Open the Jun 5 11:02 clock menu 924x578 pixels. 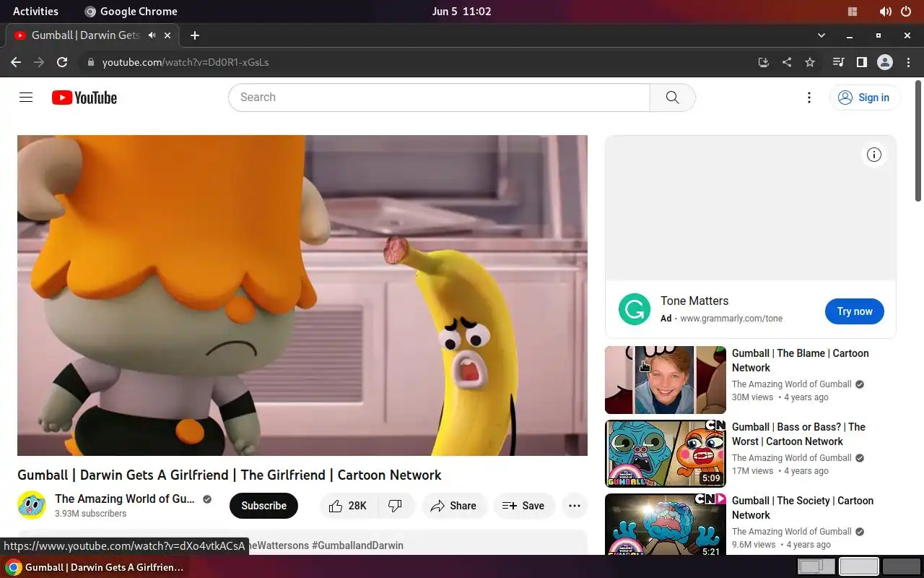click(462, 12)
